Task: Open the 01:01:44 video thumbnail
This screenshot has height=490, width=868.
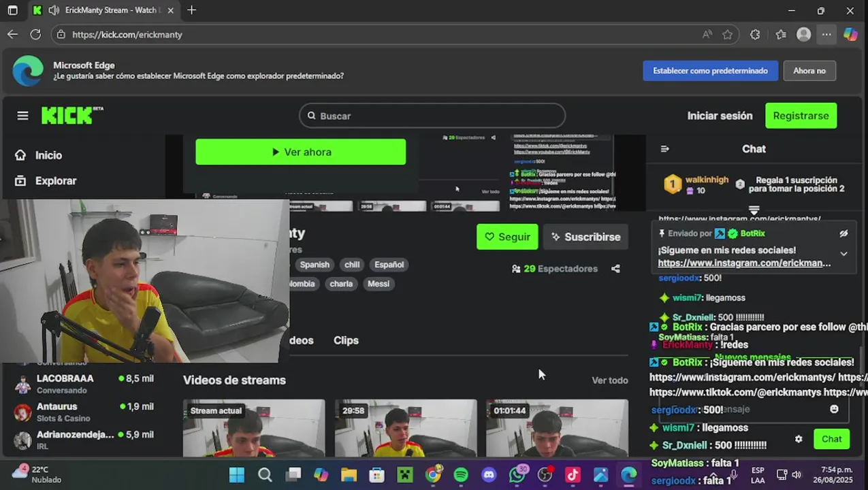Action: [558, 428]
